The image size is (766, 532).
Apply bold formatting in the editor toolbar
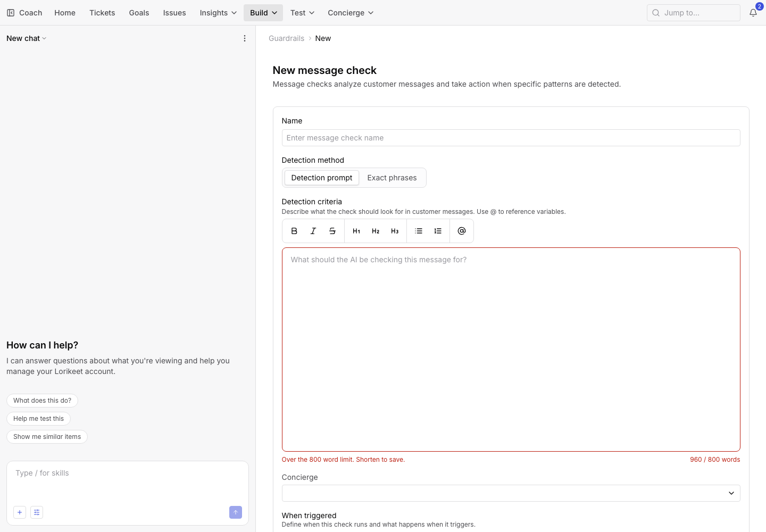[294, 231]
